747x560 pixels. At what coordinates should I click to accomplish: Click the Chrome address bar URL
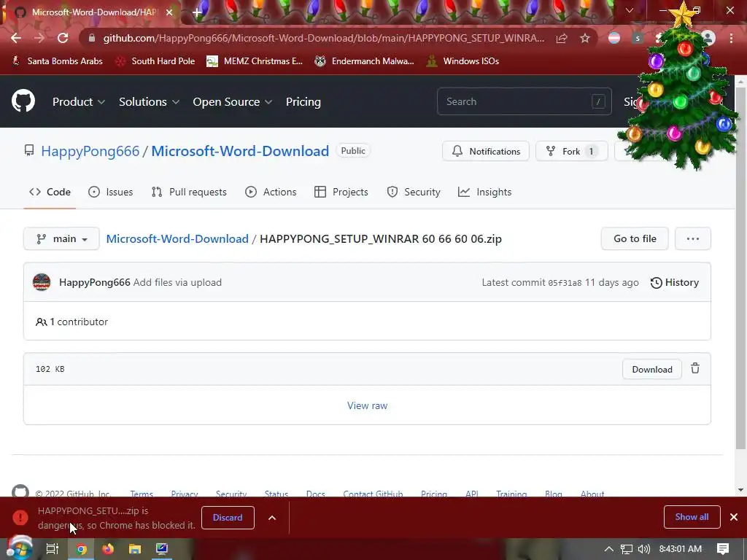pyautogui.click(x=324, y=38)
